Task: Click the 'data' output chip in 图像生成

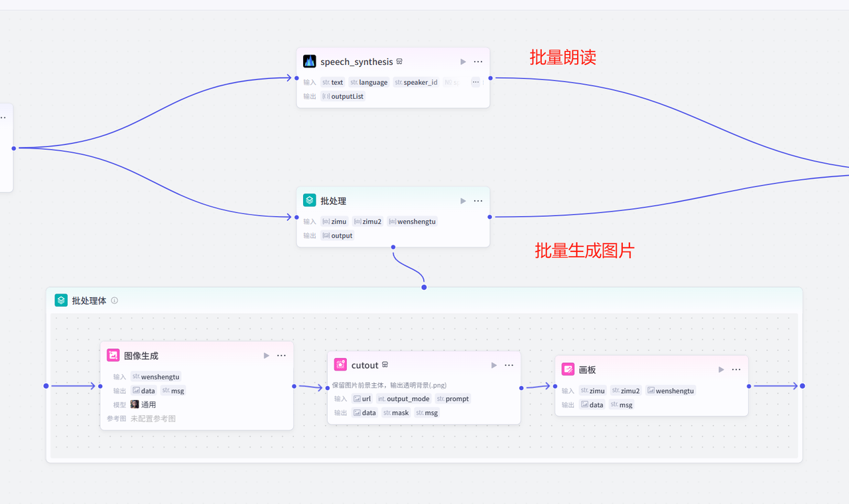Action: pos(144,391)
